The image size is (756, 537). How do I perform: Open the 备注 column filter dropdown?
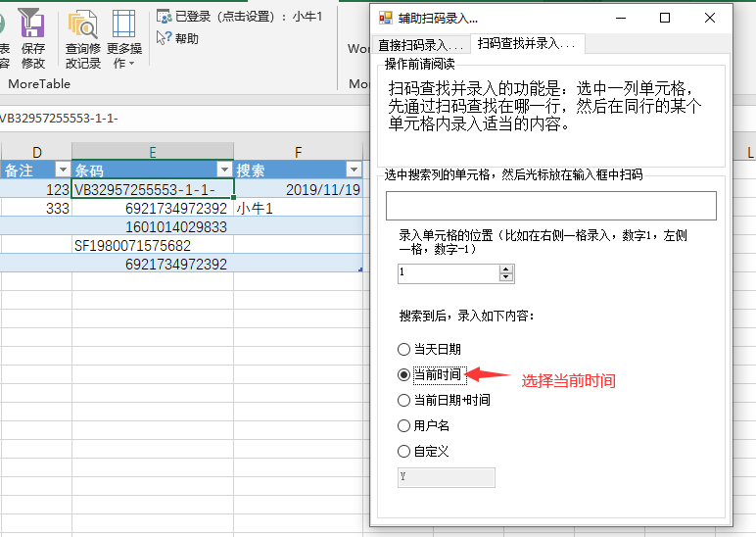tap(63, 170)
